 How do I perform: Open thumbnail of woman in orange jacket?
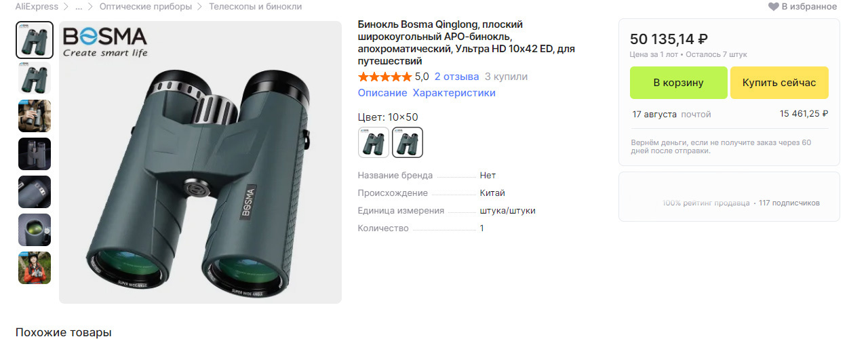point(35,268)
